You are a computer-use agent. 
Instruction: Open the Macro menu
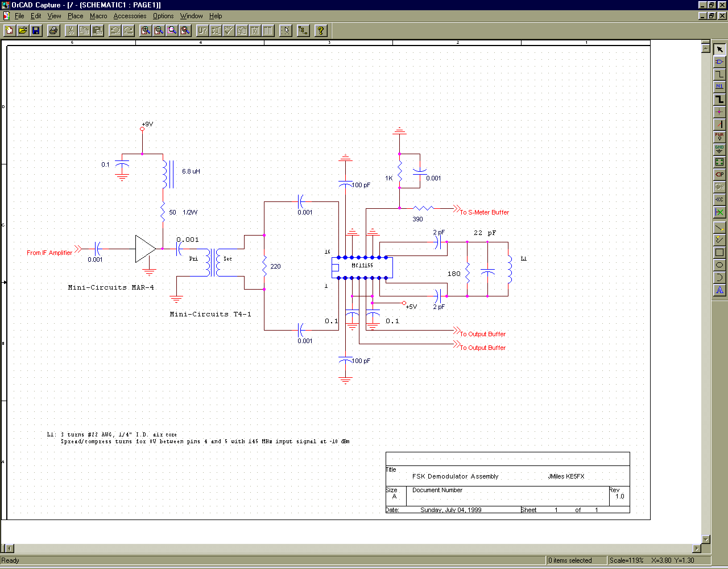[x=98, y=16]
